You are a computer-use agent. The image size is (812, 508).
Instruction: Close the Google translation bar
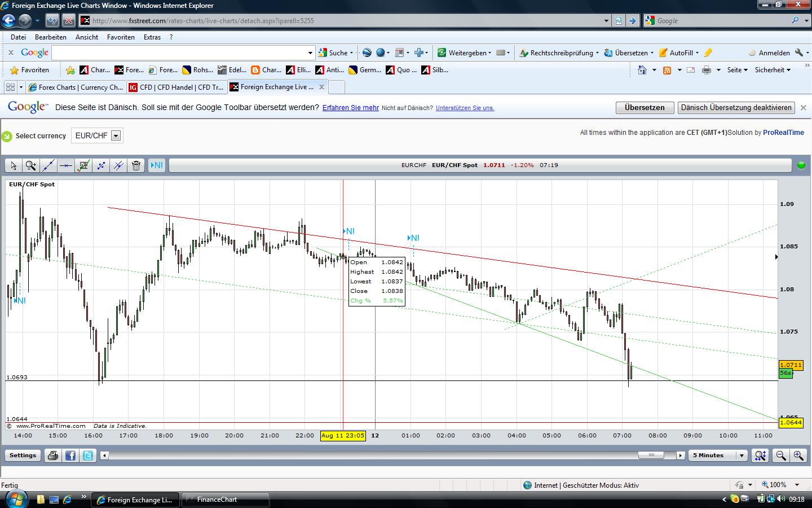(x=804, y=107)
